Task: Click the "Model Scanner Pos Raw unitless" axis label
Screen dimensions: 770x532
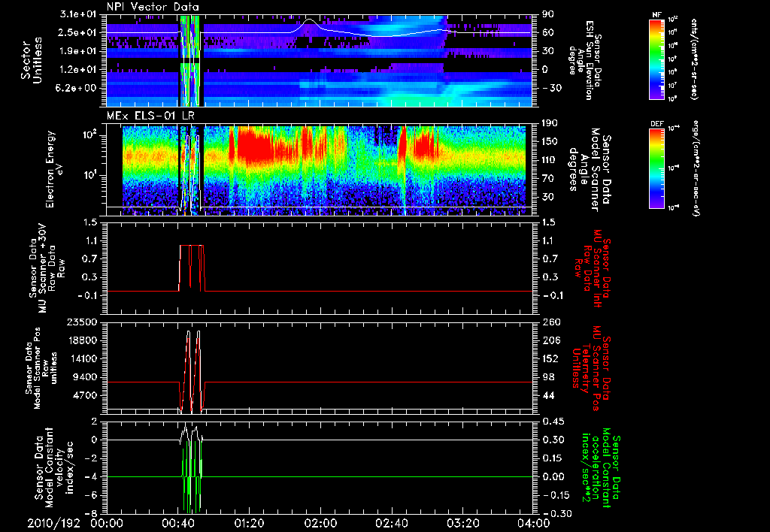Action: [41, 368]
